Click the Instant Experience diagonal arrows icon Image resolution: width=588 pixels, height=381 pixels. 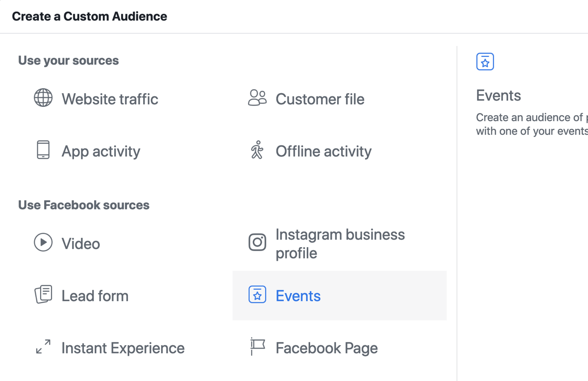point(43,348)
